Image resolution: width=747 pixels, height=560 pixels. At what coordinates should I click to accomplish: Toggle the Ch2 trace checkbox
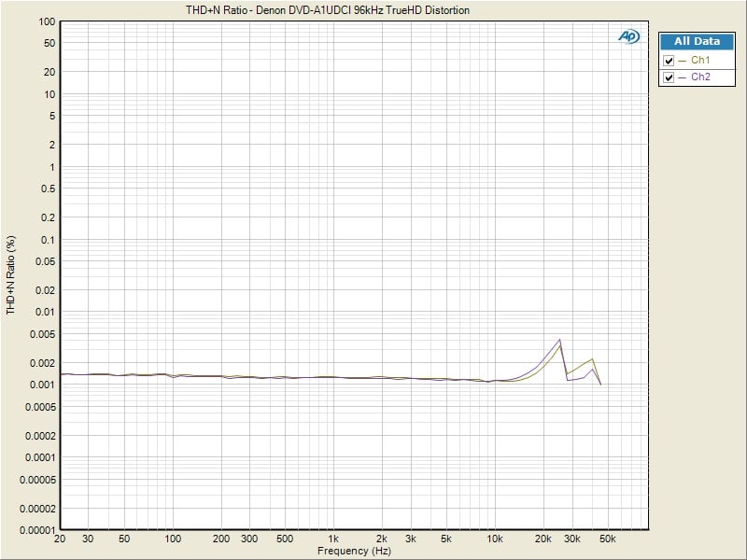pos(669,77)
